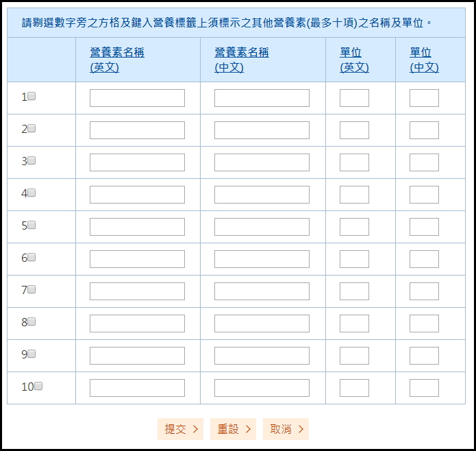
Task: Select the checkbox next to number 7
Action: [32, 290]
